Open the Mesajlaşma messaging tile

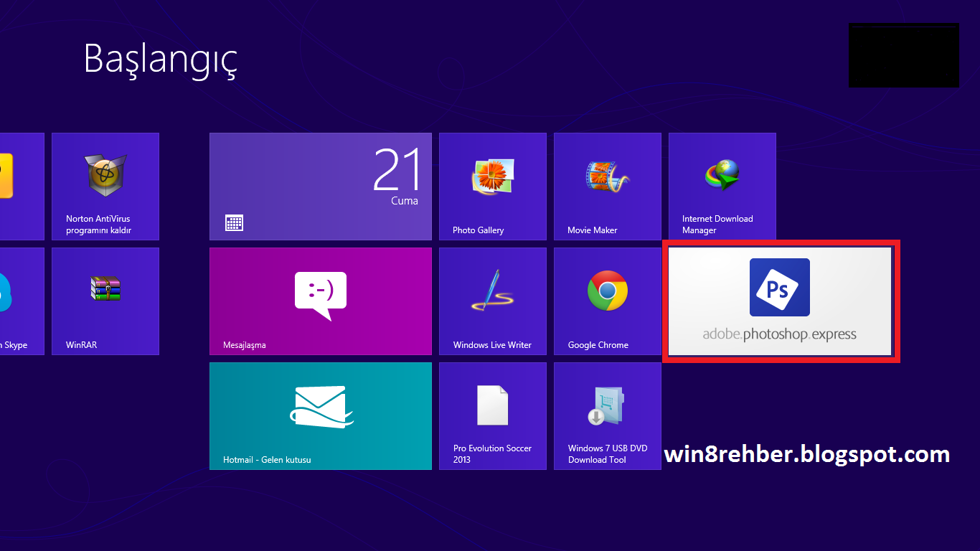321,301
